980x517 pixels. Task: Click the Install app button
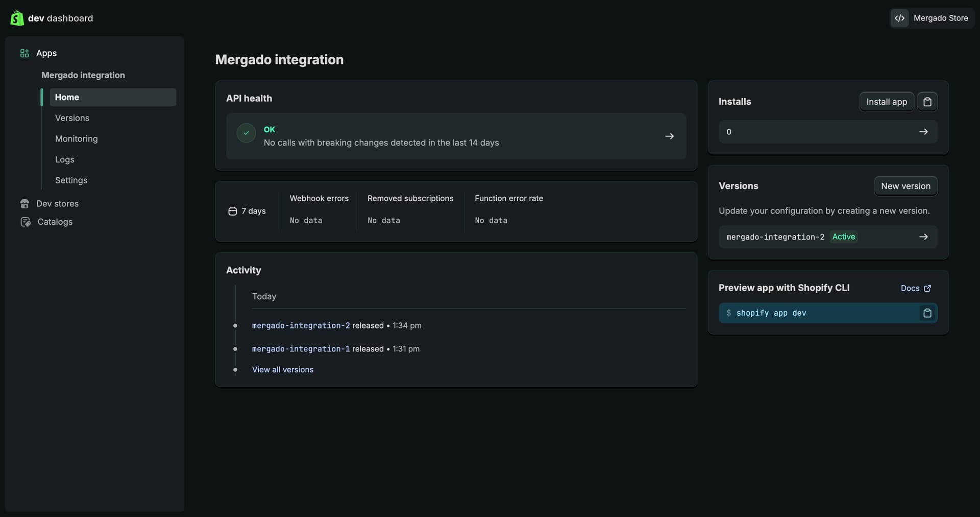pos(886,102)
